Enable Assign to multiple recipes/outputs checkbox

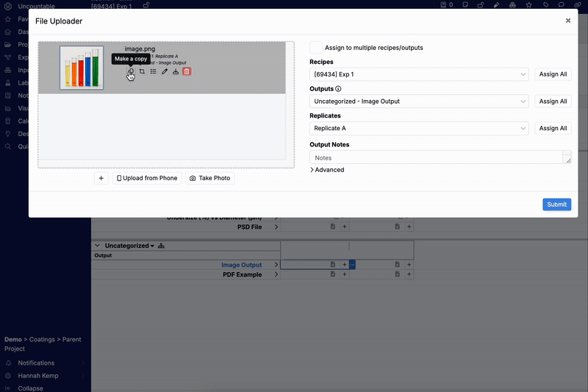(x=316, y=47)
